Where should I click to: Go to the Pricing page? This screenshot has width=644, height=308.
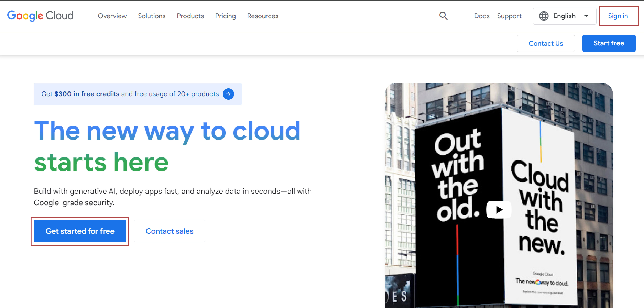click(225, 16)
